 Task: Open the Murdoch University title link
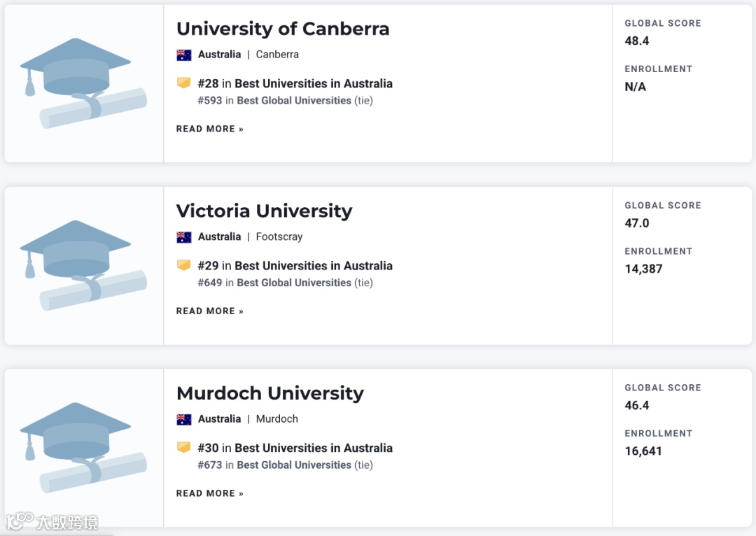[269, 393]
